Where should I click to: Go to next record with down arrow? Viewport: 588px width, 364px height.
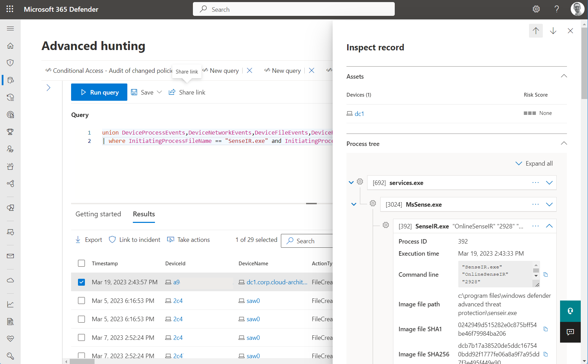point(553,31)
